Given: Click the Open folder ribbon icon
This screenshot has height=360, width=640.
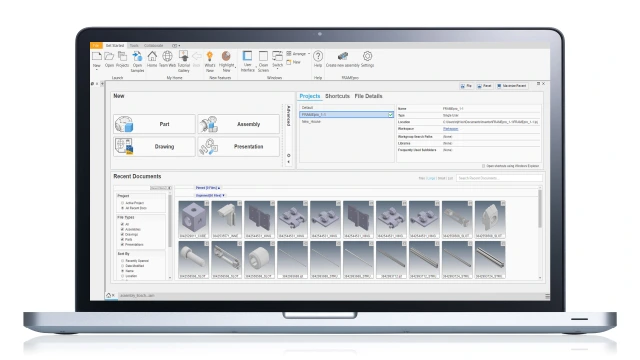Looking at the screenshot, I should 109,56.
